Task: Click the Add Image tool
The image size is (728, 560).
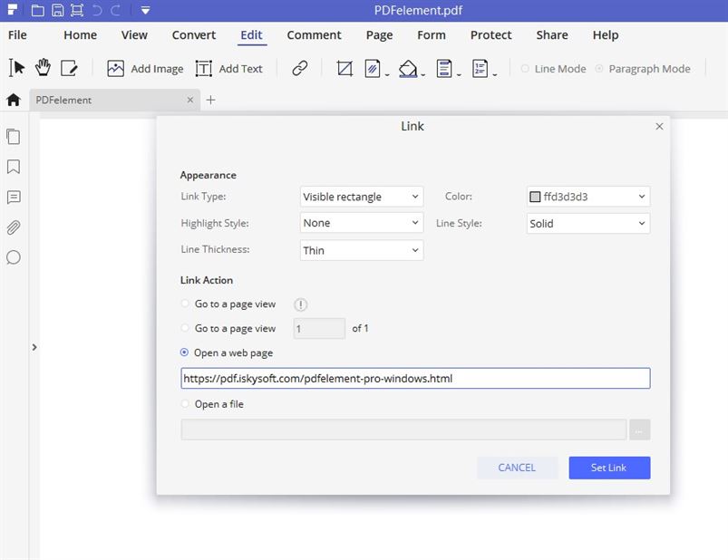Action: pyautogui.click(x=145, y=69)
